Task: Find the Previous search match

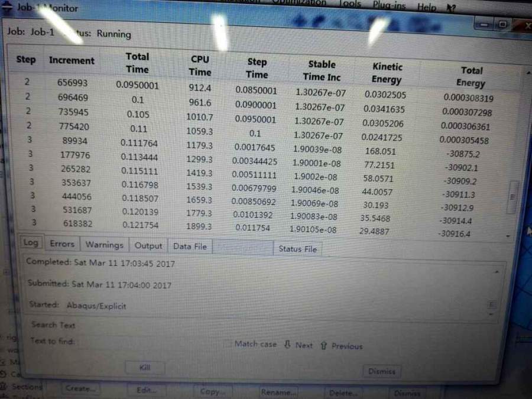Action: (341, 346)
